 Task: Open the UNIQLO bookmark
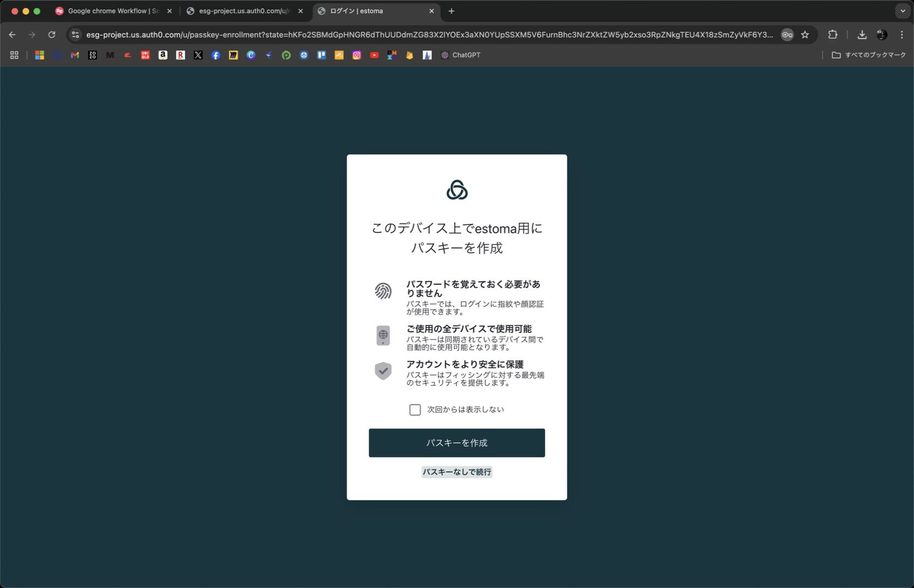[x=145, y=55]
